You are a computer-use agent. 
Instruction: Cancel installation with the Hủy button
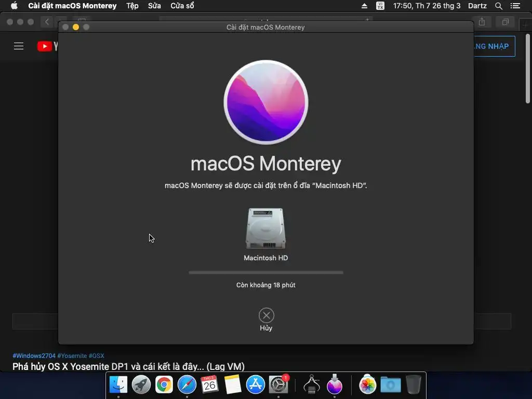(267, 320)
